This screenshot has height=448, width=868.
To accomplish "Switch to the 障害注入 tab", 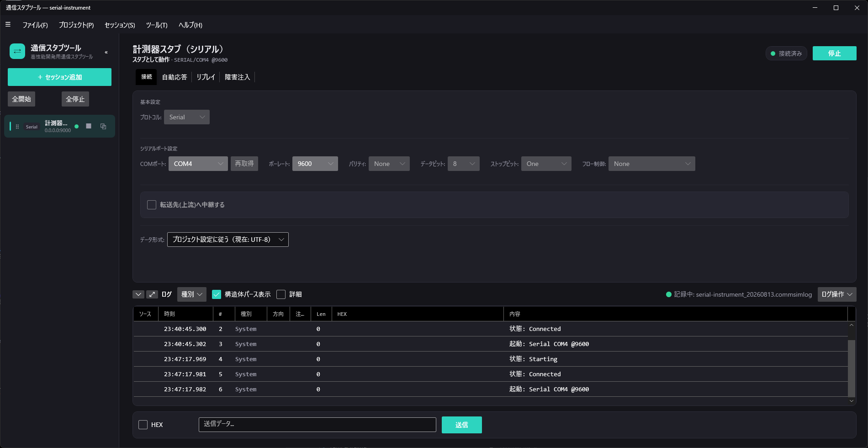I will [x=237, y=77].
